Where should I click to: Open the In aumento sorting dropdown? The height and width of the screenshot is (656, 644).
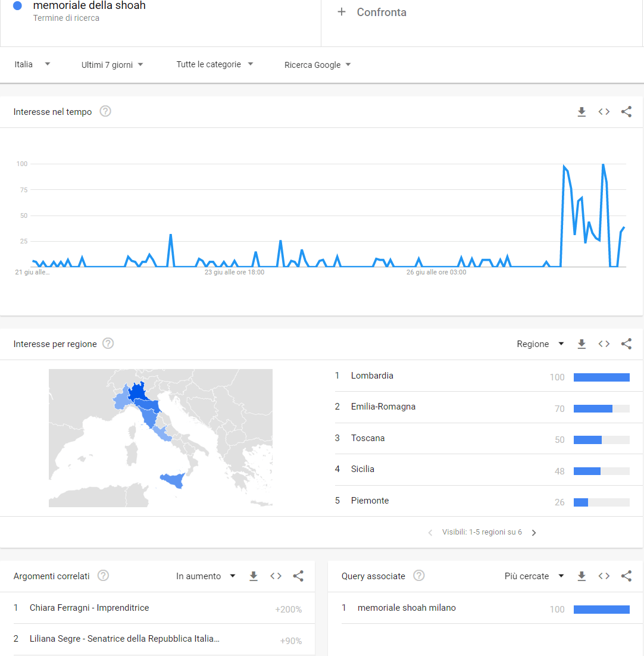pos(205,576)
